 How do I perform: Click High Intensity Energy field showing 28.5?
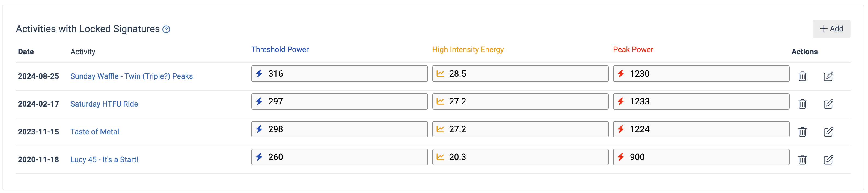coord(520,74)
